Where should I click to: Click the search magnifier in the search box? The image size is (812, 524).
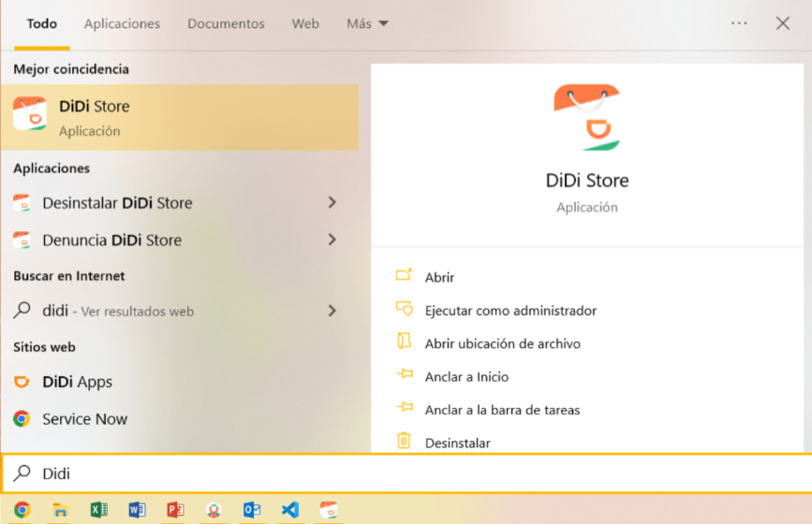tap(22, 473)
